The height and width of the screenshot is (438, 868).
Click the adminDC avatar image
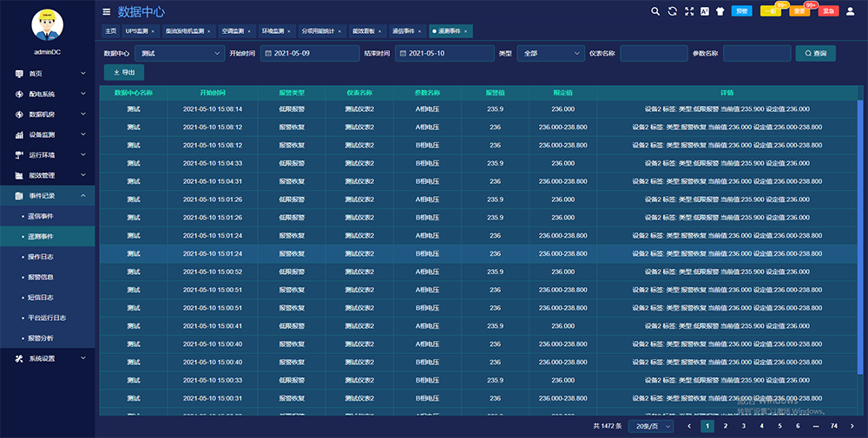(x=47, y=25)
